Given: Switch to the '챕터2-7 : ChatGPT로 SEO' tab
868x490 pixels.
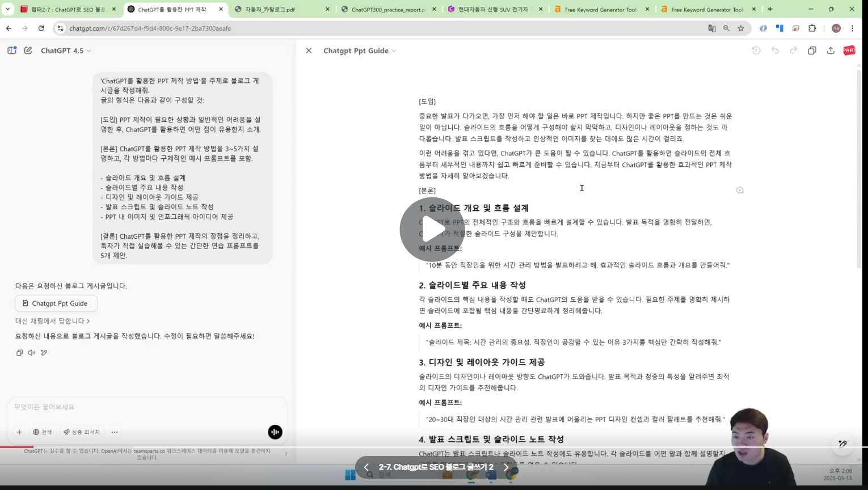Looking at the screenshot, I should pos(68,9).
